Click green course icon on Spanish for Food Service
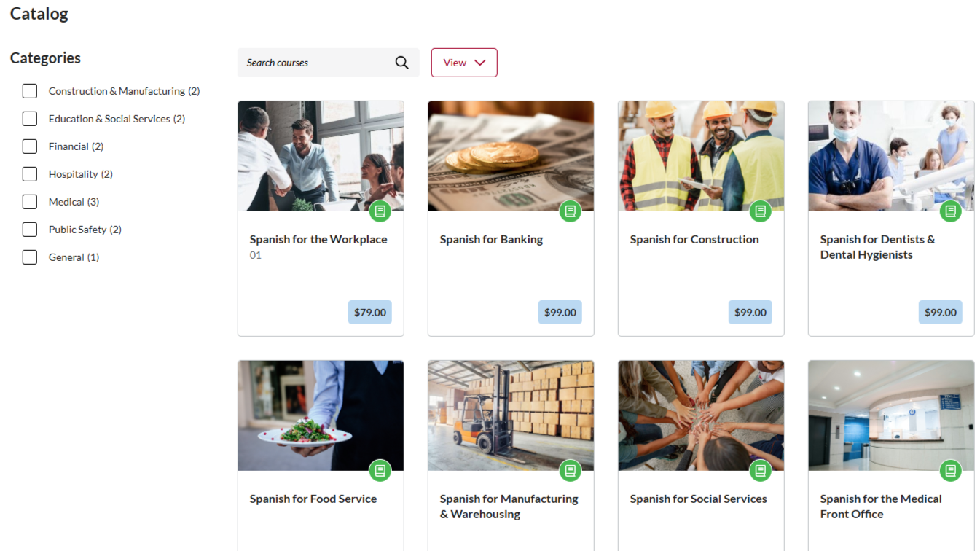The width and height of the screenshot is (980, 551). (x=380, y=471)
